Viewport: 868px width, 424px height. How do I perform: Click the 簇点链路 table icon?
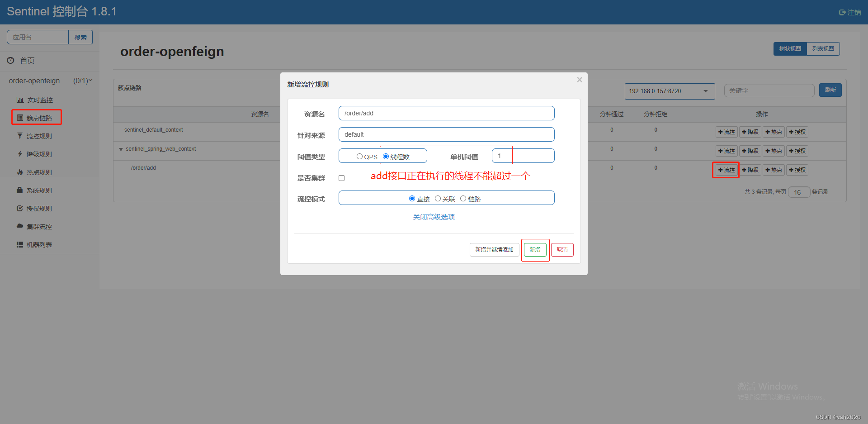point(20,118)
